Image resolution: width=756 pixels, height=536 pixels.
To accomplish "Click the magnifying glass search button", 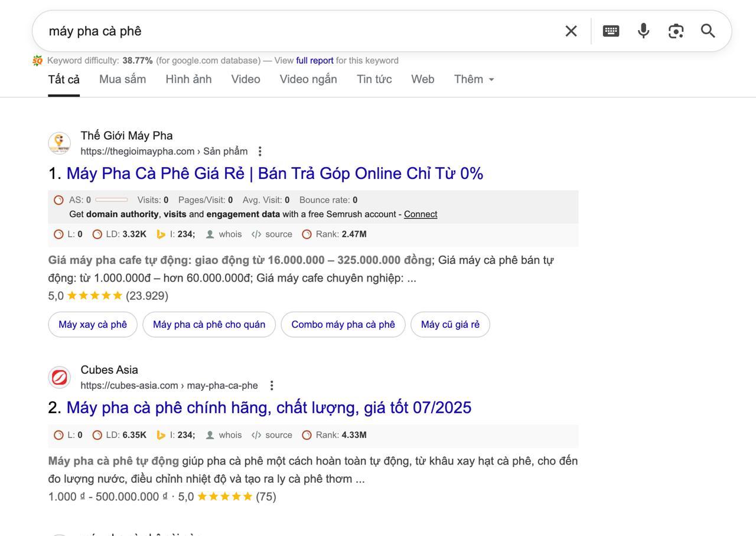I will click(708, 31).
